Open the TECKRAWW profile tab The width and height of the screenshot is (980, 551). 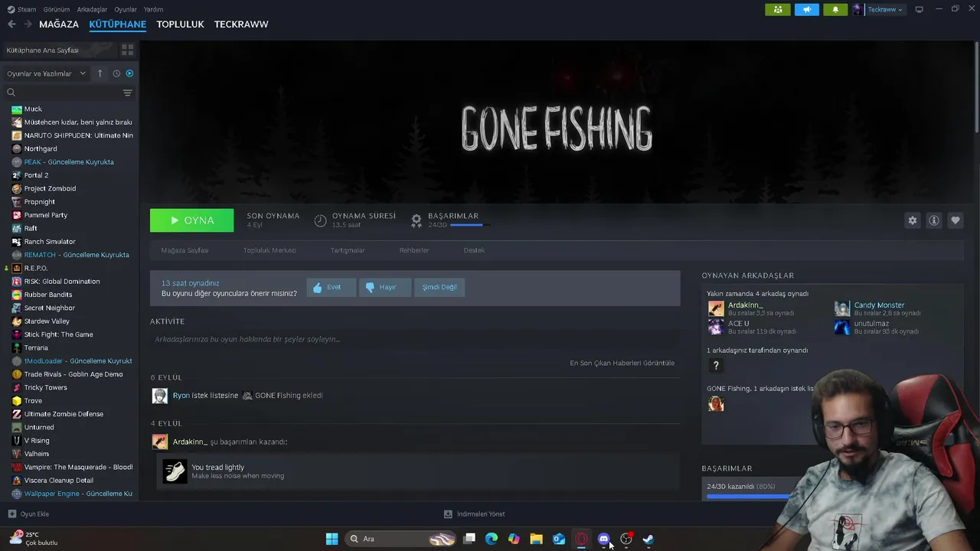point(241,24)
